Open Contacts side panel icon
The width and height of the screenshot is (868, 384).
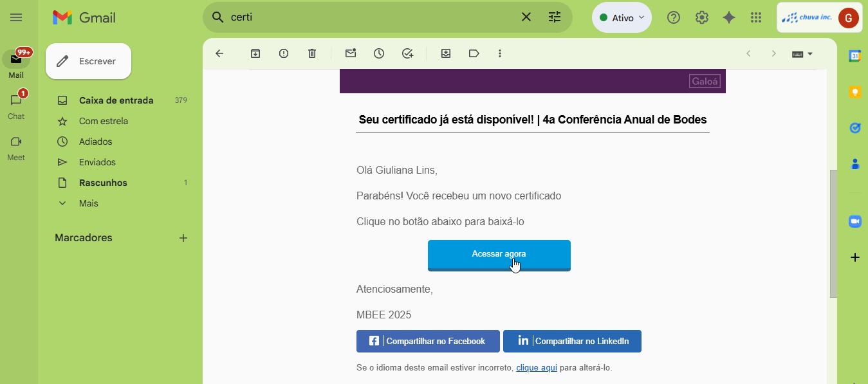pyautogui.click(x=855, y=164)
